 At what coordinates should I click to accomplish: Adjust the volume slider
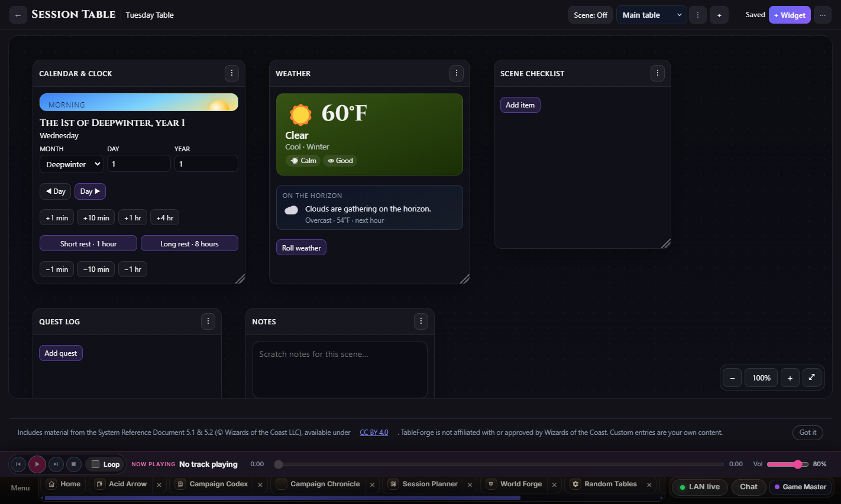(x=787, y=464)
